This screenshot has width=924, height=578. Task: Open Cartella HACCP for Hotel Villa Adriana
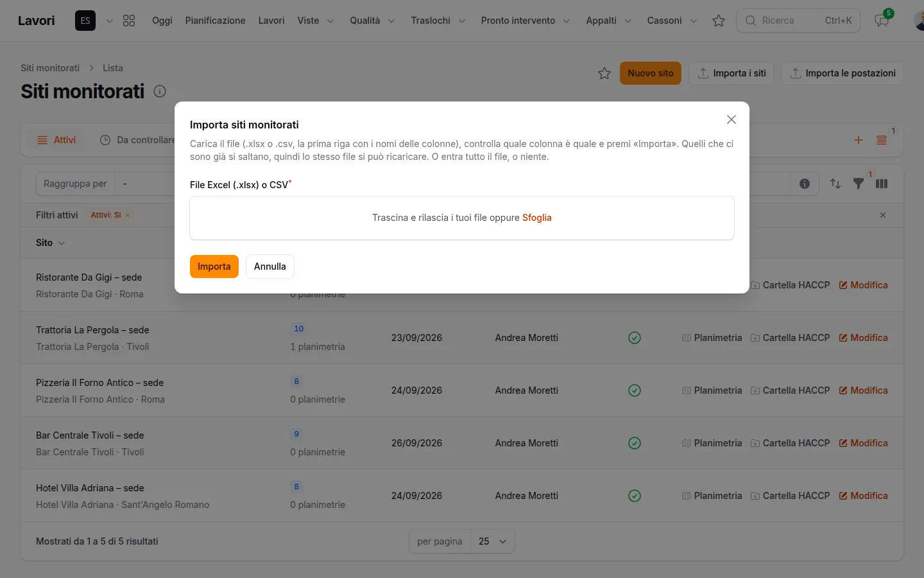click(x=791, y=496)
